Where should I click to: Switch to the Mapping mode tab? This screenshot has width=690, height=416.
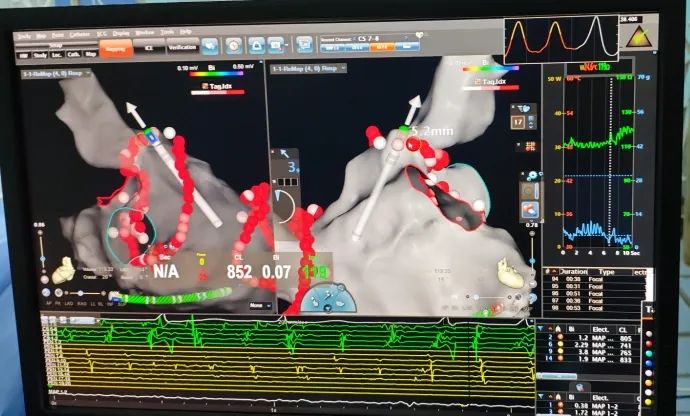(x=114, y=47)
